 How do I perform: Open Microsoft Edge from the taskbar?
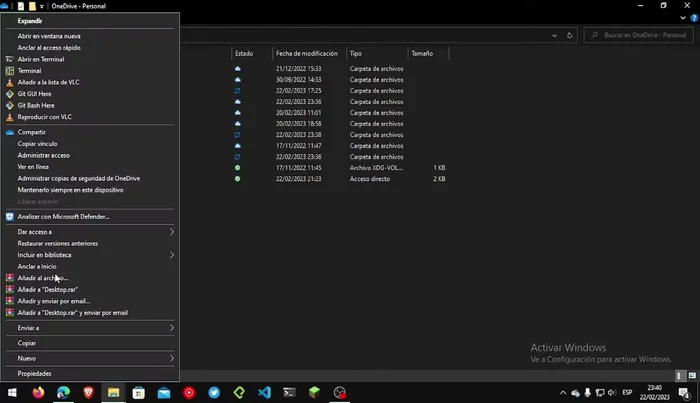[x=63, y=392]
